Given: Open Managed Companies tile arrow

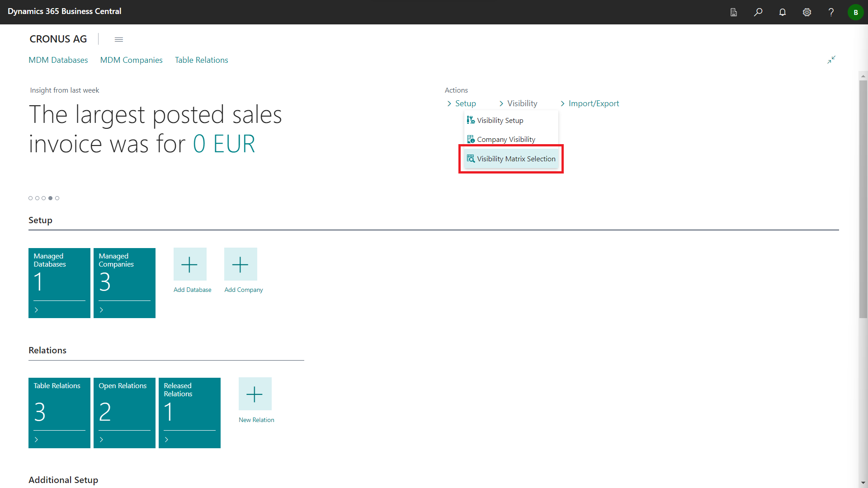Looking at the screenshot, I should pyautogui.click(x=102, y=310).
